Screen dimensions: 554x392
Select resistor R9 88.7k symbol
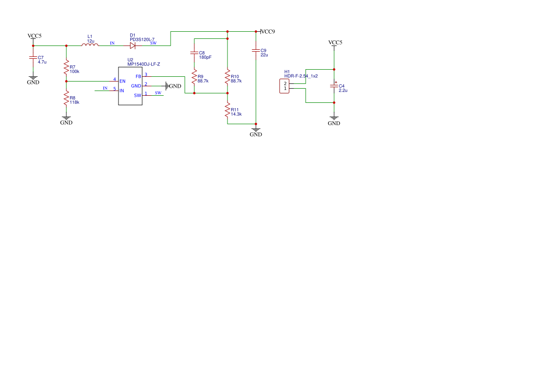click(x=194, y=77)
